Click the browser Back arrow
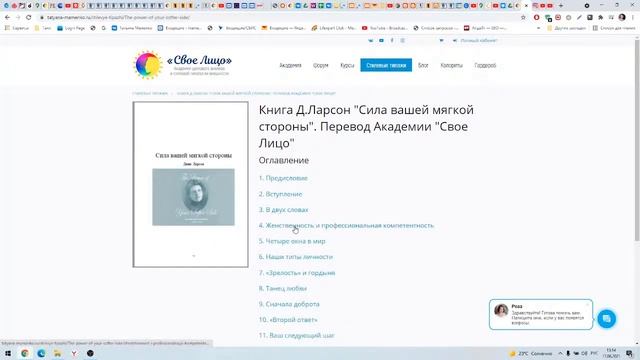The width and height of the screenshot is (640, 360). click(x=7, y=18)
